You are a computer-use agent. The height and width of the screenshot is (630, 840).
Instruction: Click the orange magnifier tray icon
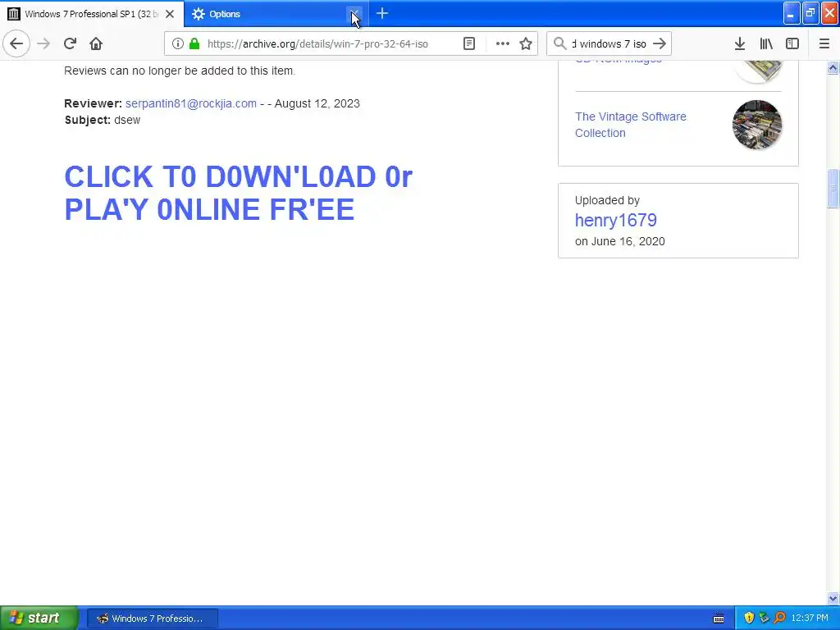(779, 619)
